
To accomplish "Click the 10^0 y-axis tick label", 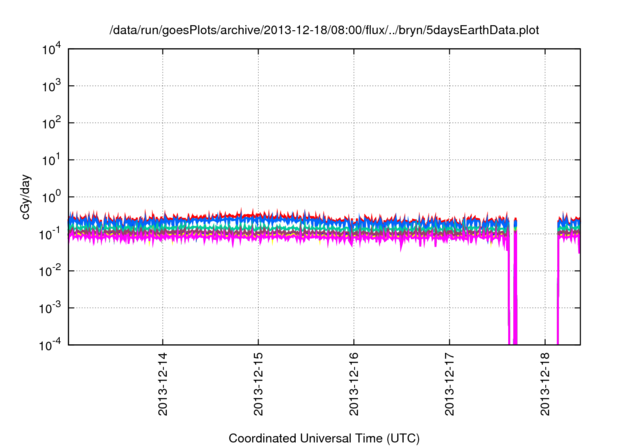I will pyautogui.click(x=51, y=197).
